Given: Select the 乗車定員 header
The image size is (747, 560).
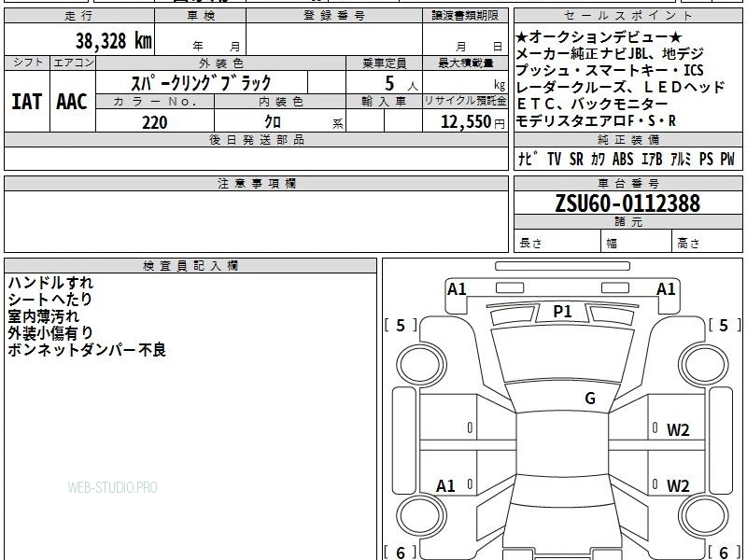Looking at the screenshot, I should pyautogui.click(x=384, y=63).
